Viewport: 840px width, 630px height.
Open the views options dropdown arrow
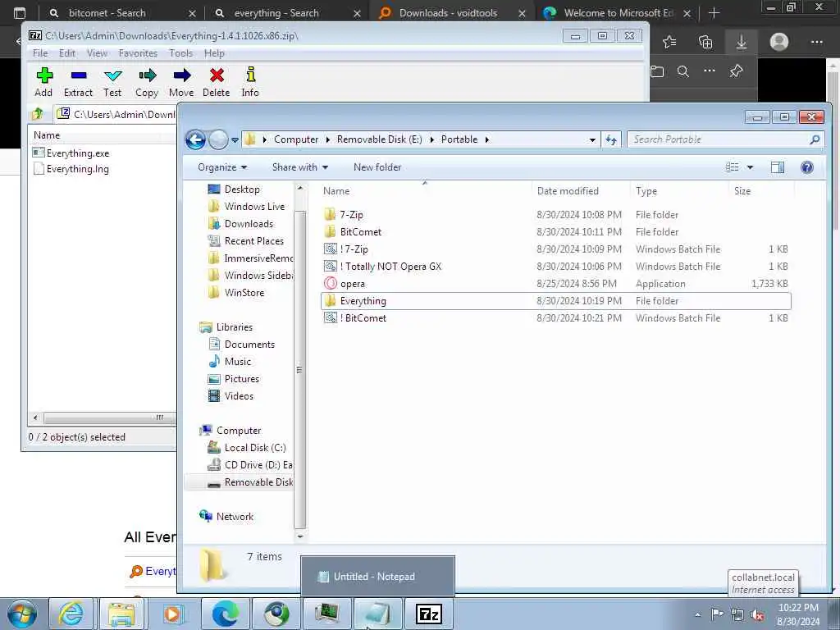click(x=750, y=167)
